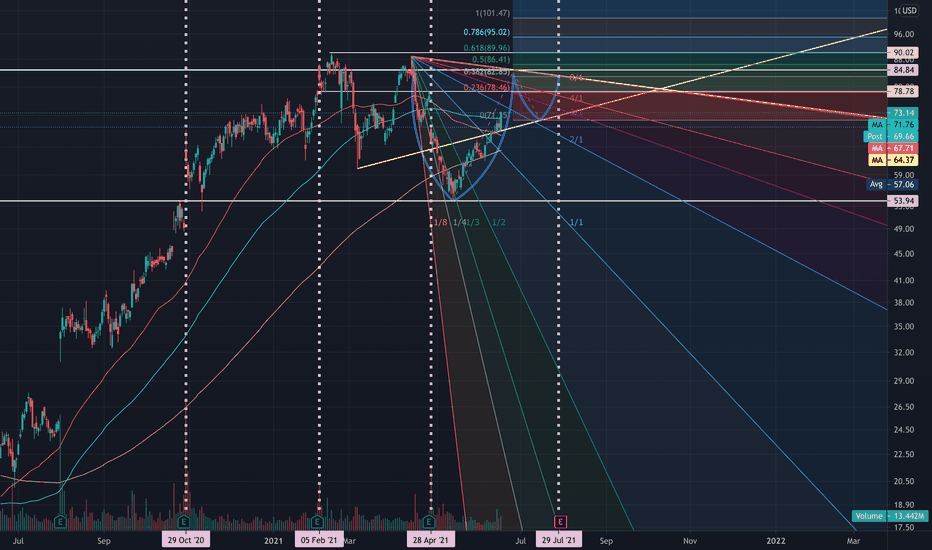This screenshot has width=932, height=550.
Task: Click the red MA 67.71 indicator label
Action: point(893,148)
